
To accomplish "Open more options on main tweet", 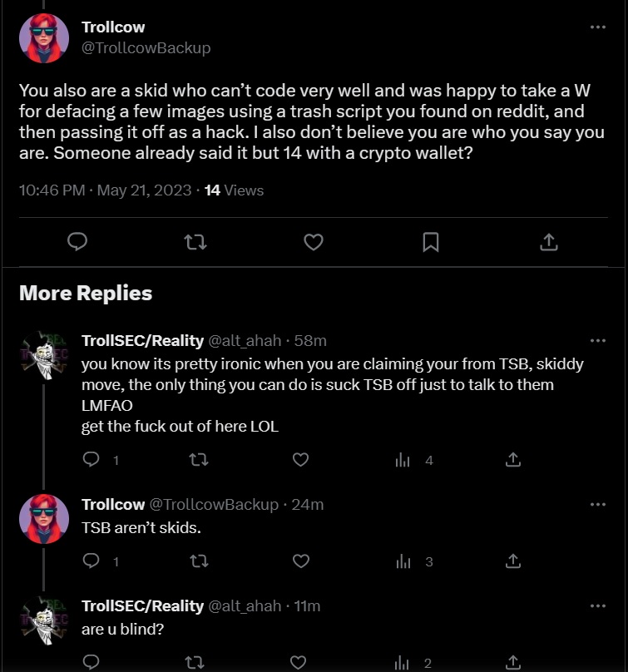I will point(597,27).
